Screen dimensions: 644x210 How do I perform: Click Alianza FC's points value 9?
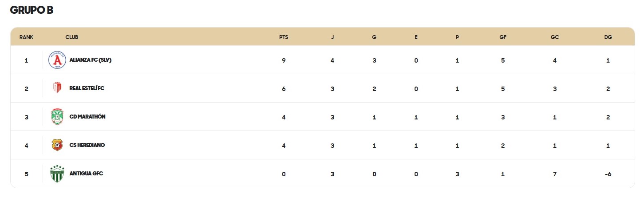pos(284,60)
